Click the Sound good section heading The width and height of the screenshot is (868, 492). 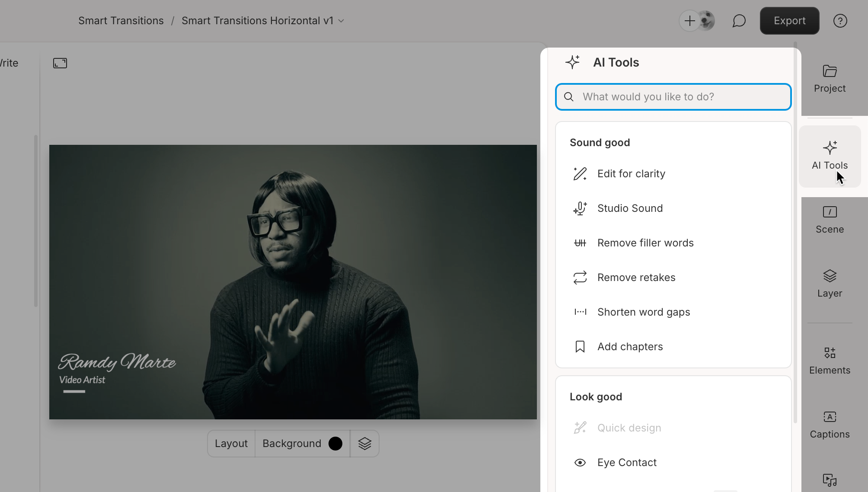click(x=600, y=143)
